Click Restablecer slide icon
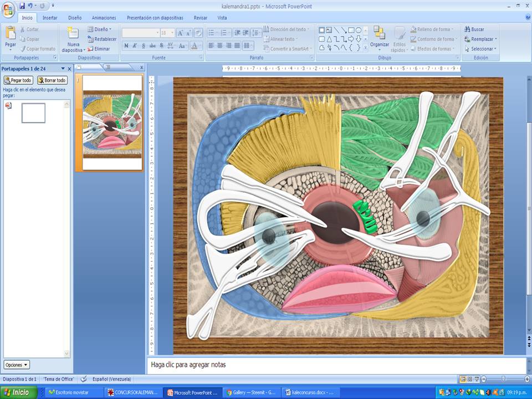 point(102,39)
